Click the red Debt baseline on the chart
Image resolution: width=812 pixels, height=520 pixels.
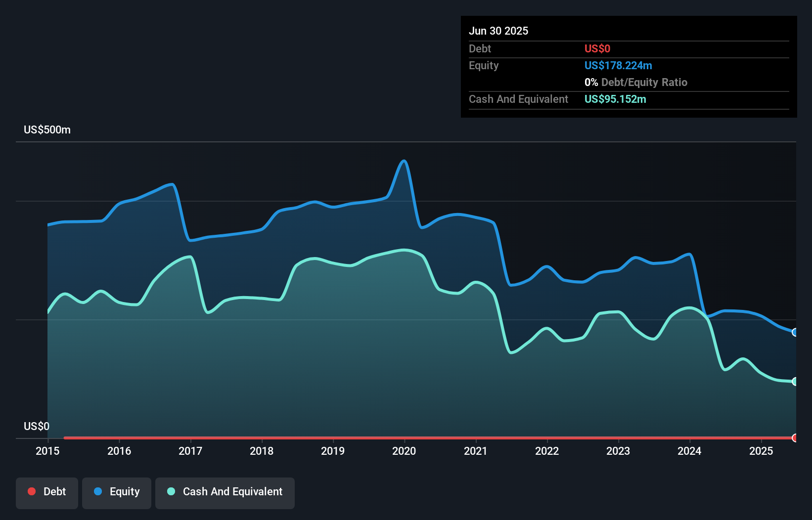(396, 438)
